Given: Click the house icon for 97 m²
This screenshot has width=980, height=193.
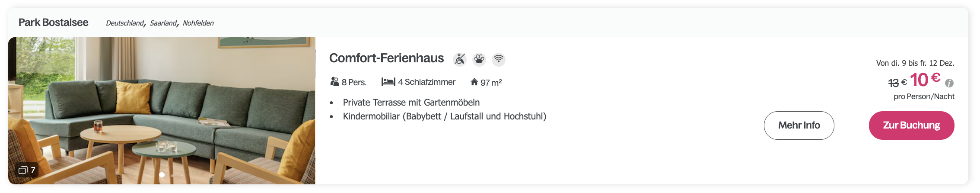Looking at the screenshot, I should click(x=474, y=82).
